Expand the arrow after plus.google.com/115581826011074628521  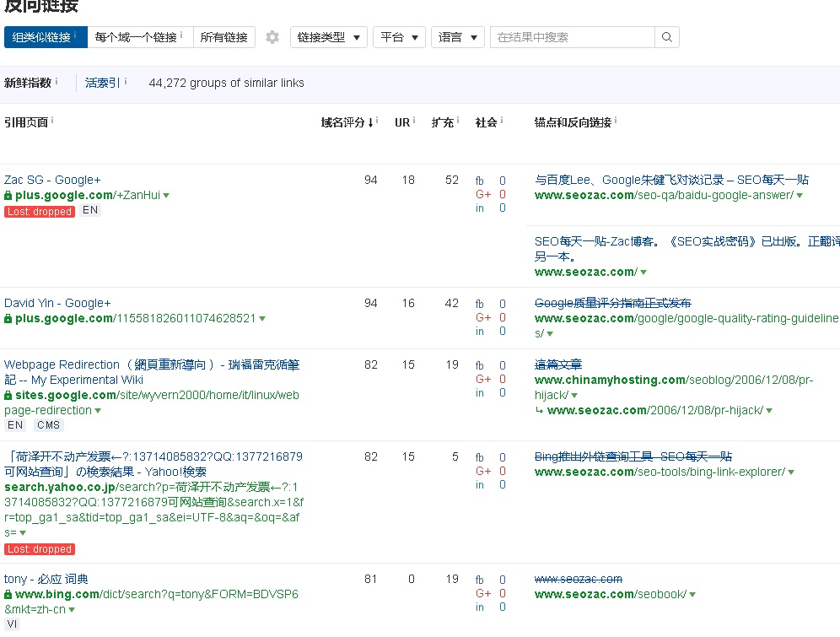(x=262, y=319)
